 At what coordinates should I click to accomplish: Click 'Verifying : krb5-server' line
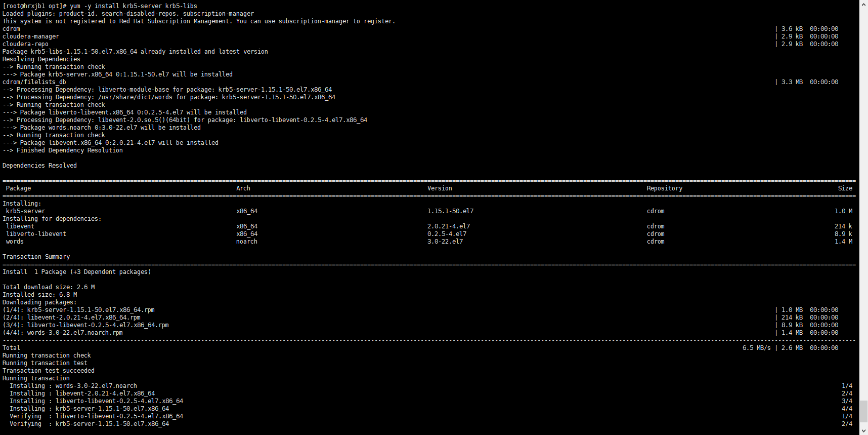point(90,424)
